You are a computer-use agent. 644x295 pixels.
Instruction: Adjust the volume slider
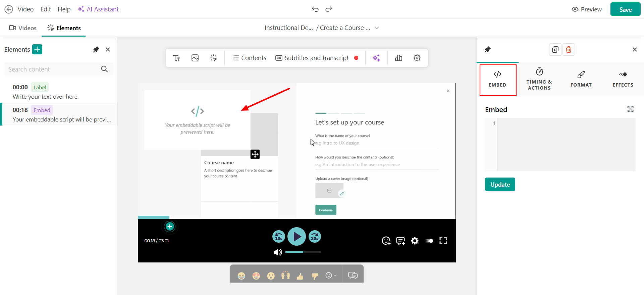pos(303,252)
